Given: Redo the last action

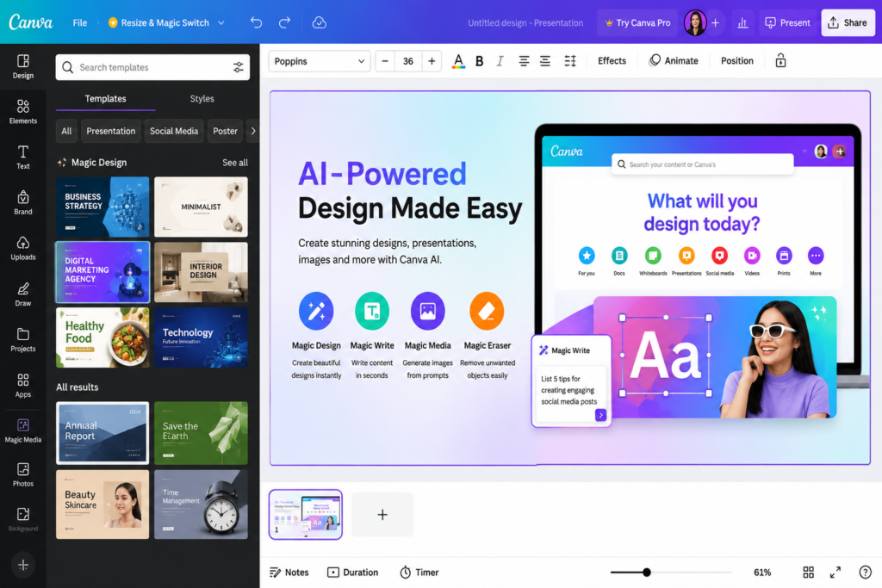Looking at the screenshot, I should point(284,22).
